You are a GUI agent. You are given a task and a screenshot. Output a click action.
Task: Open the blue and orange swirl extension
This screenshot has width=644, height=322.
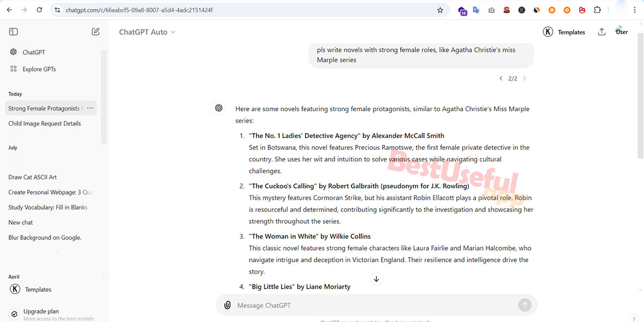tap(537, 10)
